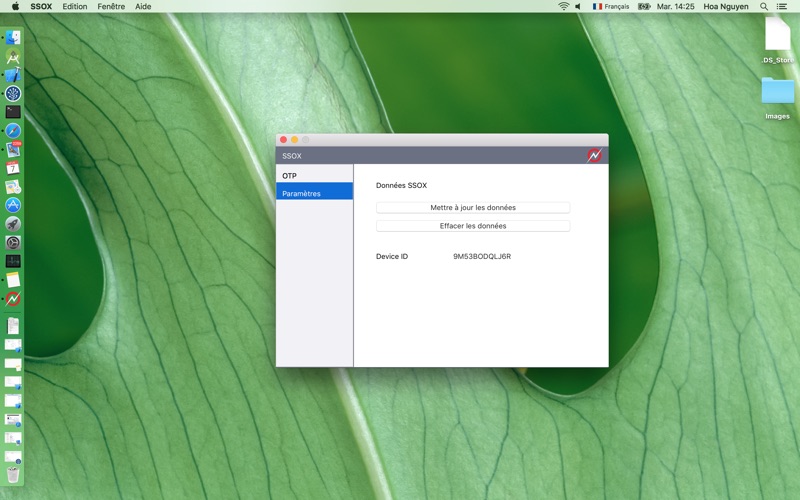The width and height of the screenshot is (800, 500).
Task: Click the SSOX logo icon in window header
Action: pos(594,156)
